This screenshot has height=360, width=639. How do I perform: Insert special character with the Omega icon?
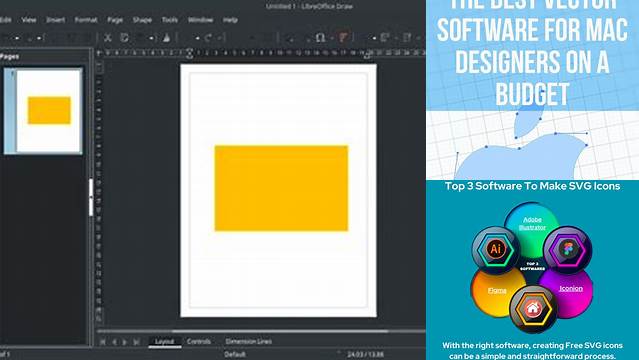[320, 38]
